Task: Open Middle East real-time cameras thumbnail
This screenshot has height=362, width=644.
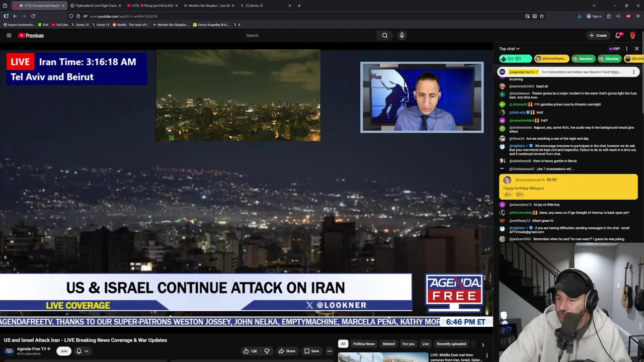Action: click(383, 357)
